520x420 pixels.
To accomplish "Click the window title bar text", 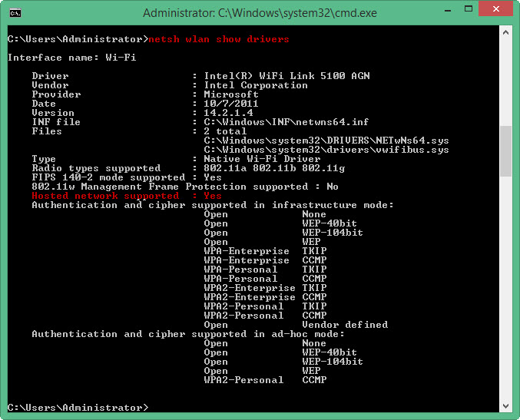I will click(x=260, y=13).
